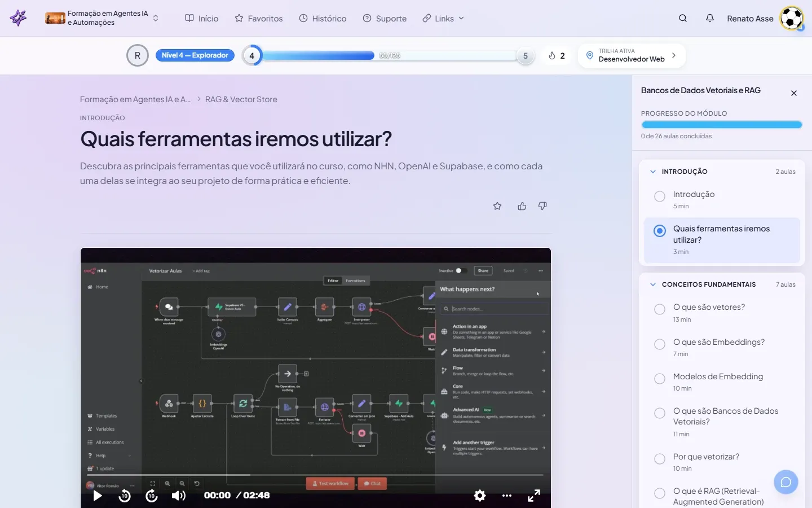Open the Trilha Ativa Desenvolvedor Web selector
Image resolution: width=812 pixels, height=508 pixels.
point(632,55)
